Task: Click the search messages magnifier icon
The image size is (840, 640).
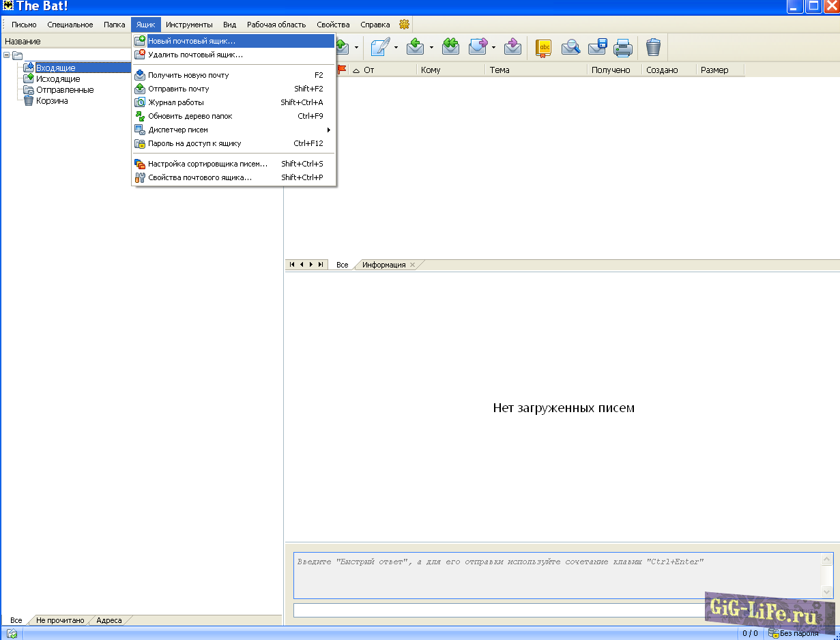Action: (x=570, y=47)
